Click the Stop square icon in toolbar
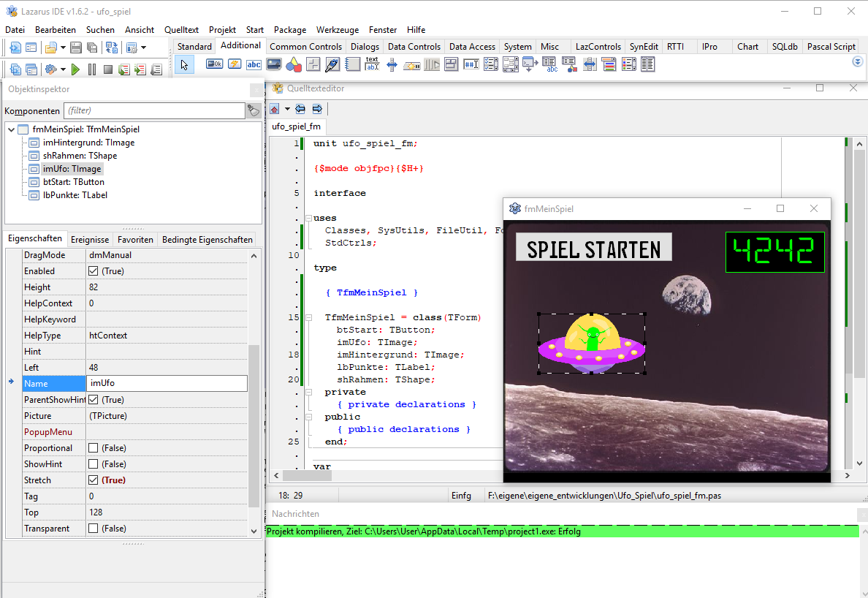Viewport: 868px width, 598px height. (107, 69)
